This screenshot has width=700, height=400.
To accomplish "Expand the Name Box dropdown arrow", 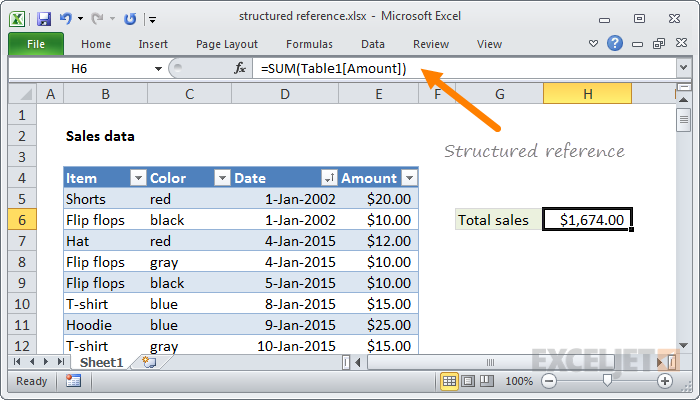I will 158,69.
